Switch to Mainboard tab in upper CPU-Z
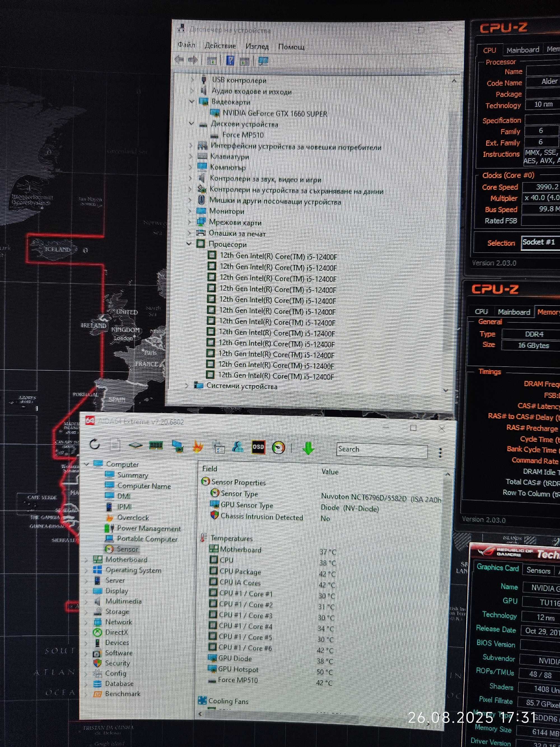 523,50
